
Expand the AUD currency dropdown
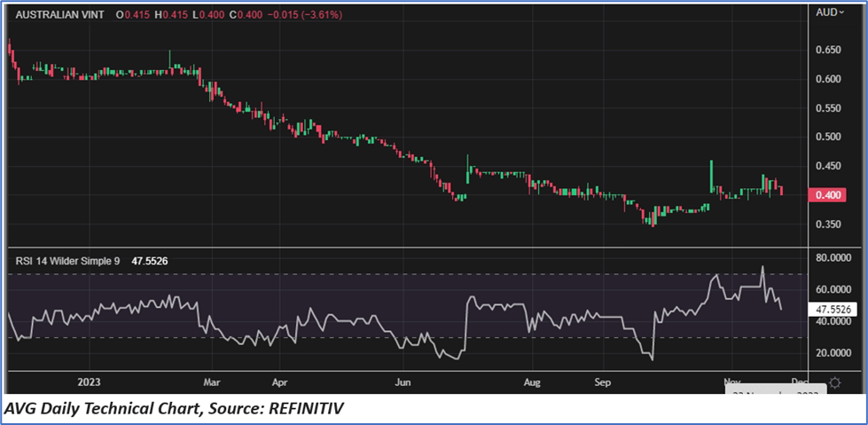pos(830,12)
